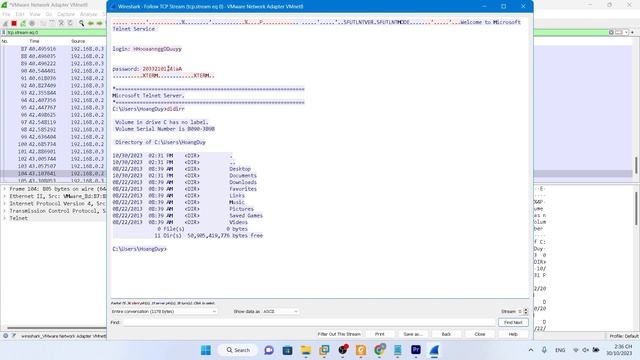Stop capturing packets with the red square

pyautogui.click(x=14, y=23)
